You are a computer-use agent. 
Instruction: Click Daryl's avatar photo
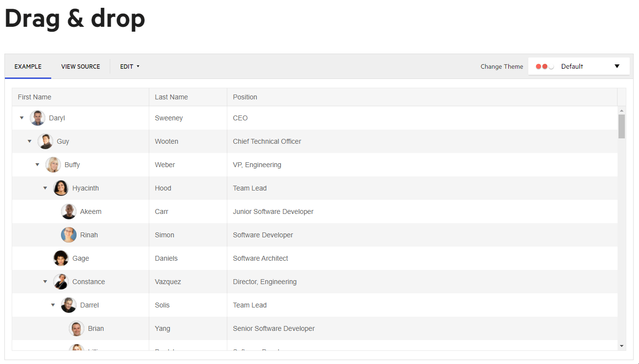(x=38, y=118)
